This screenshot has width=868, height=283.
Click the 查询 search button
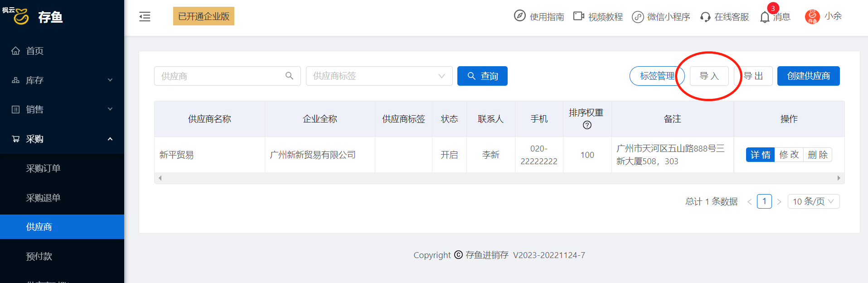[482, 76]
